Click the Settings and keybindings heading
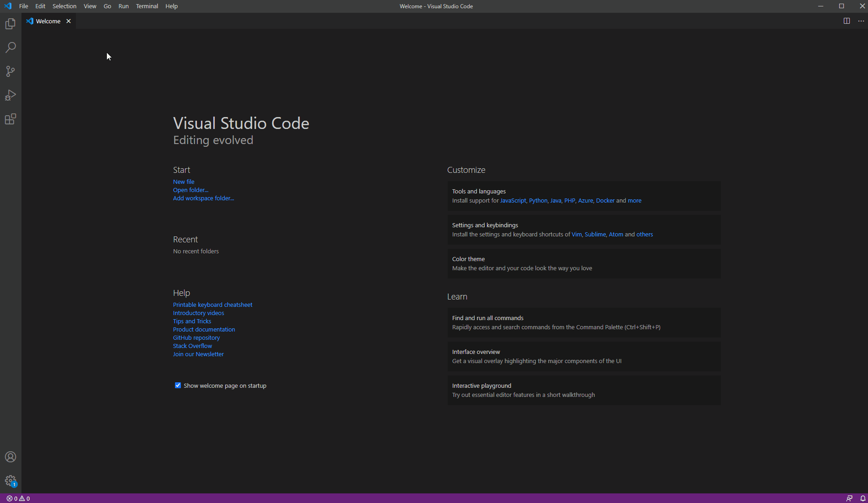 tap(485, 225)
